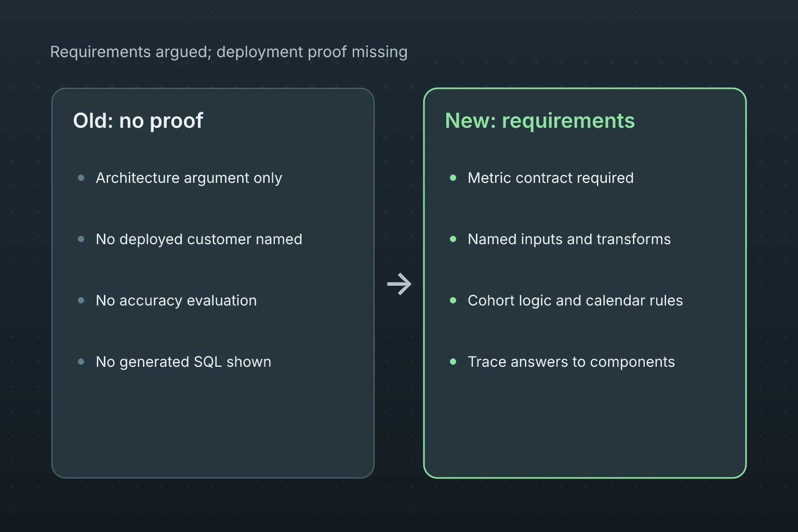Select the 'New: requirements' heading

540,121
